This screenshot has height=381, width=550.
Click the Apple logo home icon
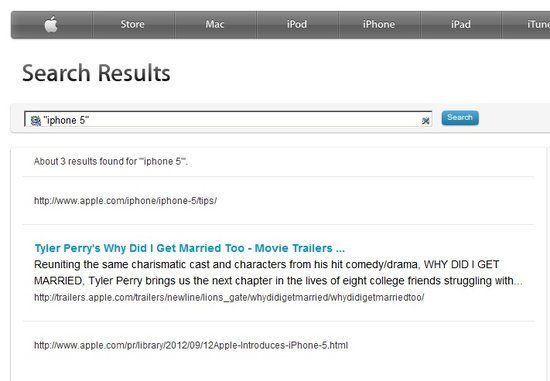(51, 25)
